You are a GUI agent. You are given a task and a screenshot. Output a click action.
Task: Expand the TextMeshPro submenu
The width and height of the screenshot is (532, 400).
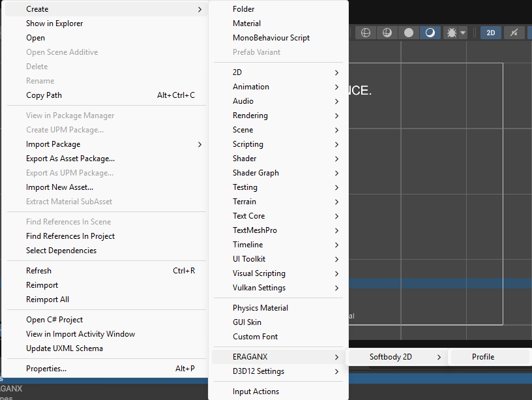[278, 230]
